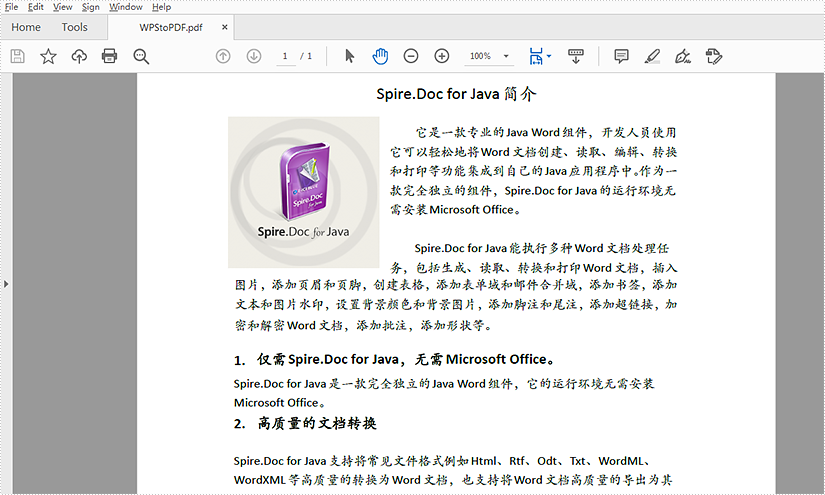The image size is (825, 495).
Task: Switch to the Home tab
Action: tap(26, 27)
